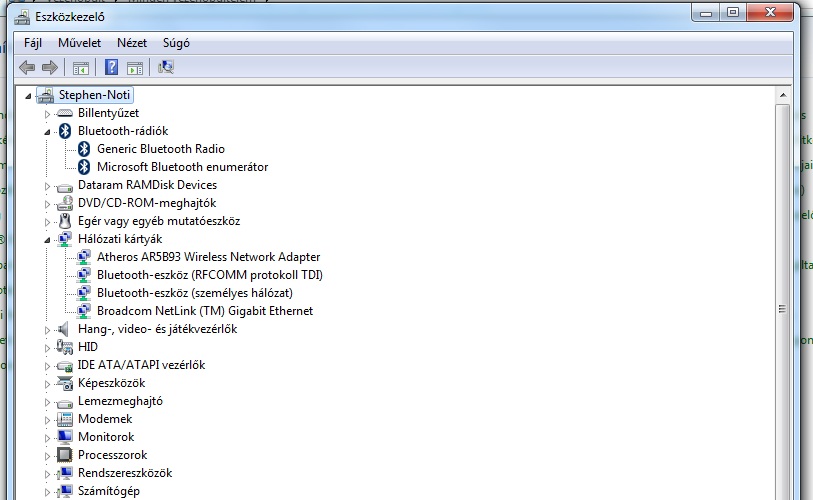Select Bluetooth-eszköz (személyes hálózat)
This screenshot has width=813, height=500.
tap(194, 293)
